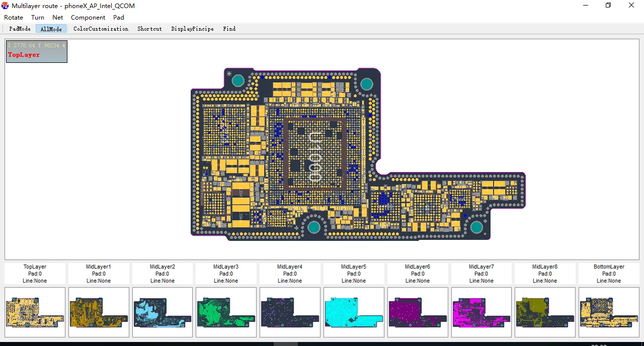
Task: Open the Turn menu
Action: click(x=38, y=17)
